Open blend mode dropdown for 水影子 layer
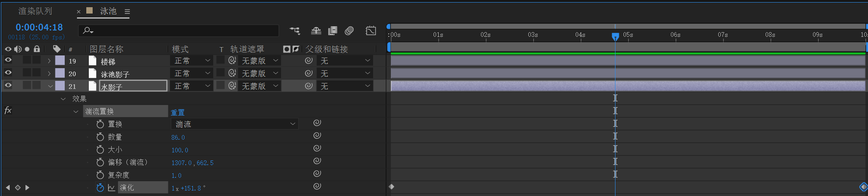Viewport: 868px width, 196px height. [191, 86]
